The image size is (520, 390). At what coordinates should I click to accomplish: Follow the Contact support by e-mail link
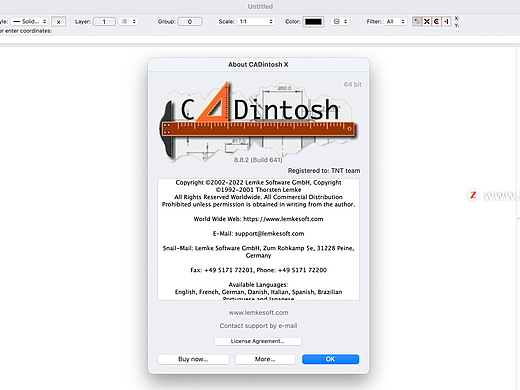point(258,326)
